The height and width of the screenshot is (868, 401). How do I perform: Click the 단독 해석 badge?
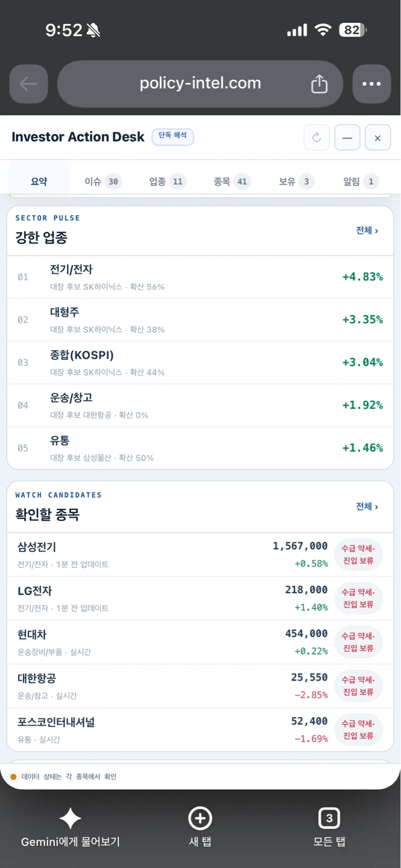(172, 136)
